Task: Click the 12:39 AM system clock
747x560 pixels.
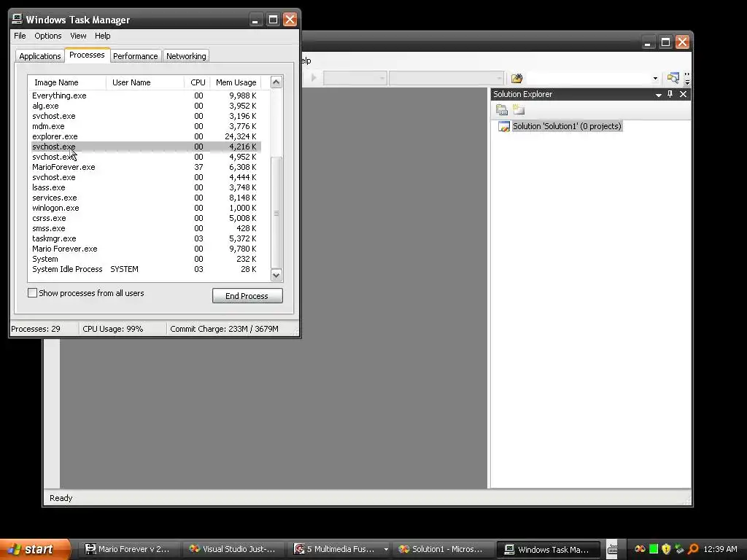Action: [720, 549]
